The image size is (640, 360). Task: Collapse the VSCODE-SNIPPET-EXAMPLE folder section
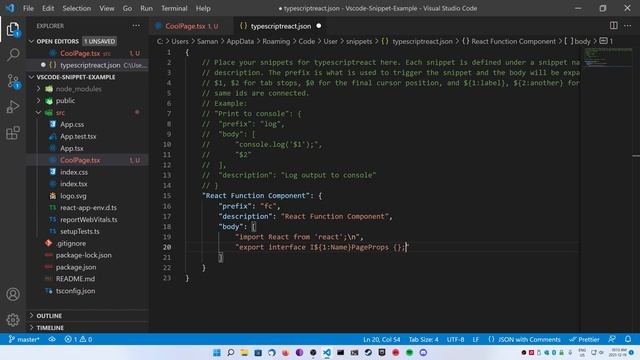31,77
